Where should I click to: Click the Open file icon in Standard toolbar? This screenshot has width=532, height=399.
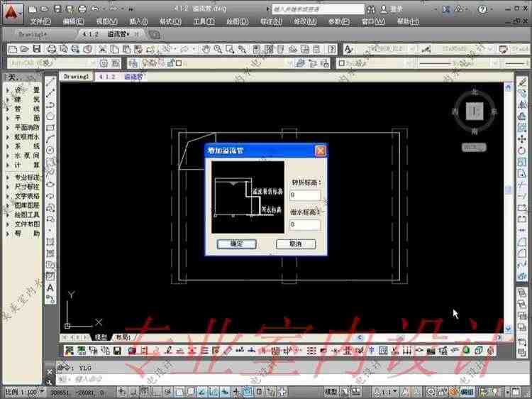click(24, 49)
